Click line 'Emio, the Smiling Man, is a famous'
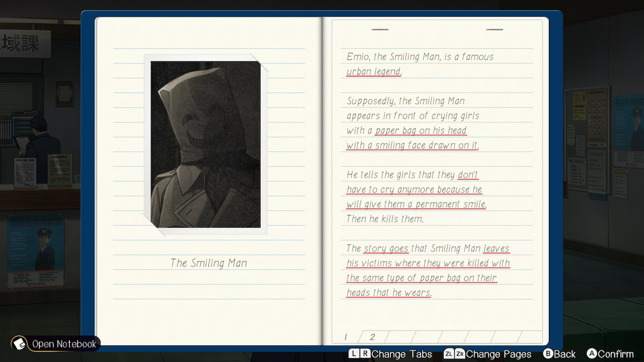 (420, 57)
